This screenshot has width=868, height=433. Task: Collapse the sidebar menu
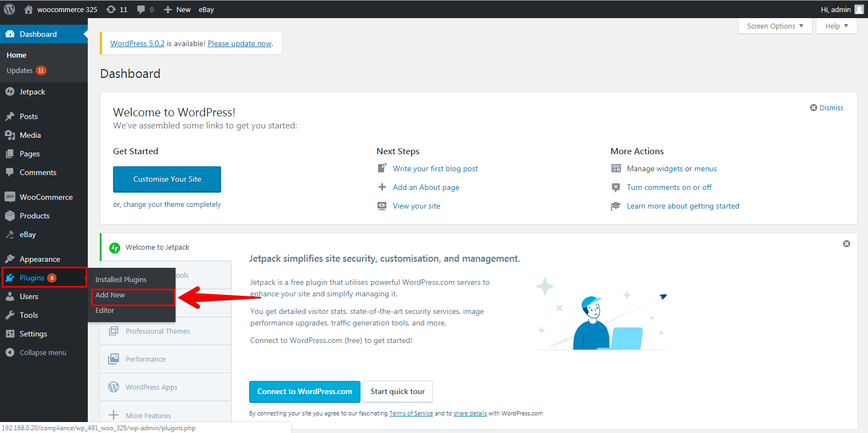coord(43,352)
